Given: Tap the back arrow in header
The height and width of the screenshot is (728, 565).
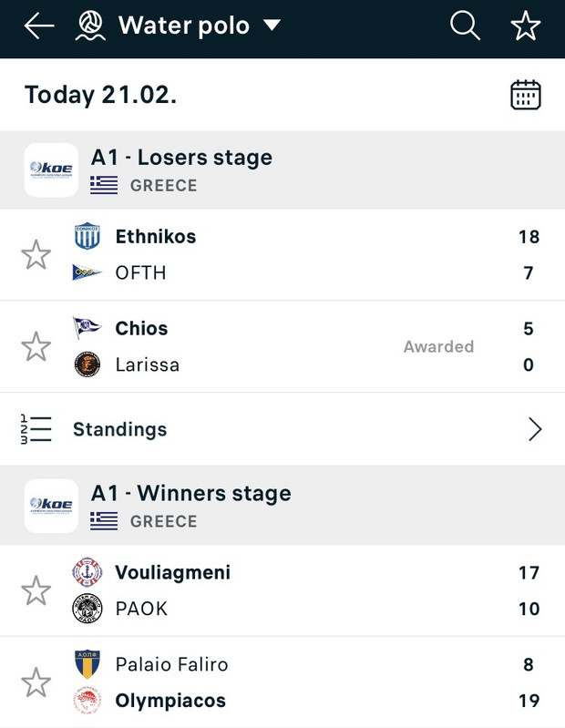Looking at the screenshot, I should (x=39, y=26).
